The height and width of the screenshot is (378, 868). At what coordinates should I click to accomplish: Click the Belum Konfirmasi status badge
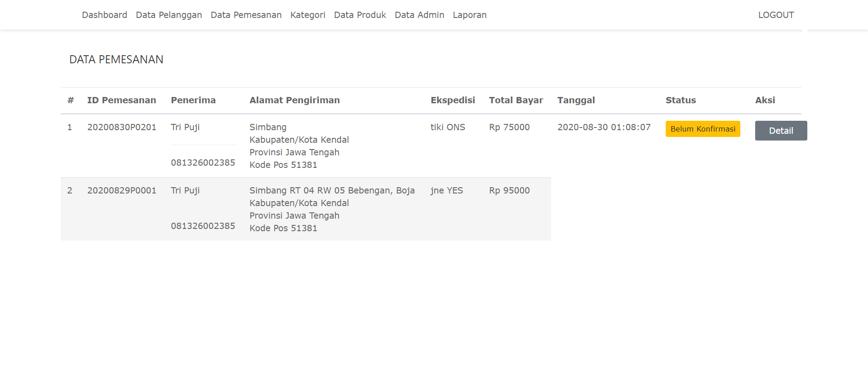pos(703,129)
